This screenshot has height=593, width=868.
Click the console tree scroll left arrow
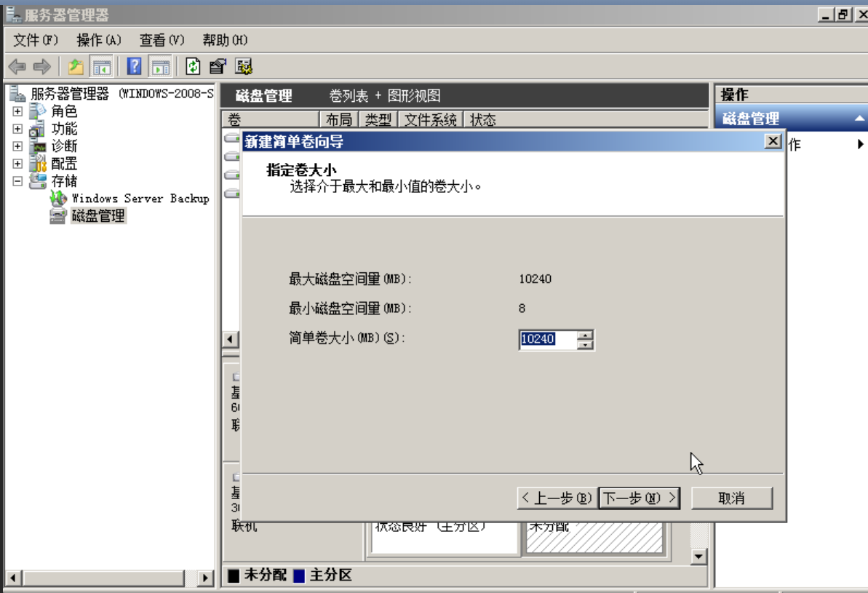point(13,578)
